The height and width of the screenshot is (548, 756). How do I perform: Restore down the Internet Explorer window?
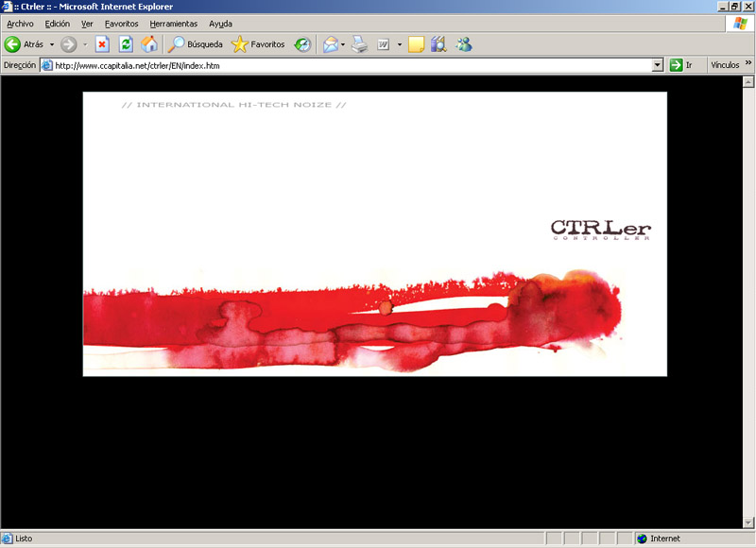click(734, 7)
